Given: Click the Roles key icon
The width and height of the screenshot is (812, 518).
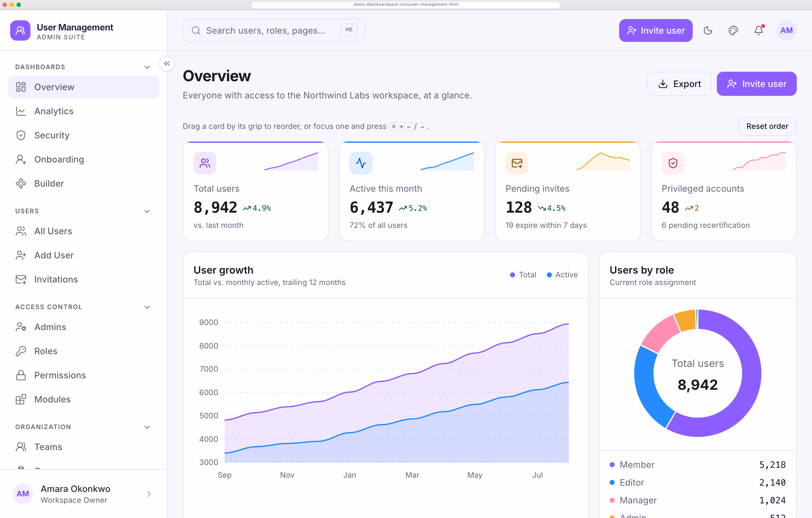Looking at the screenshot, I should 21,351.
